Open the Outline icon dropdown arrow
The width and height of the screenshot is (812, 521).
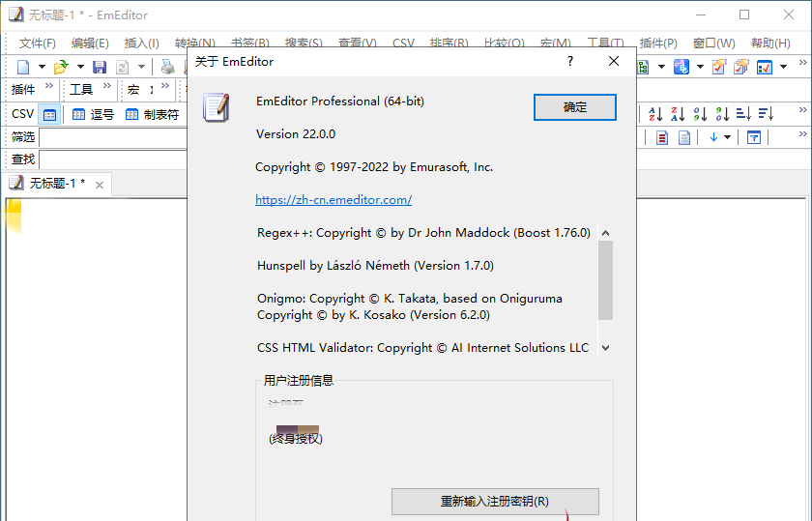(661, 67)
